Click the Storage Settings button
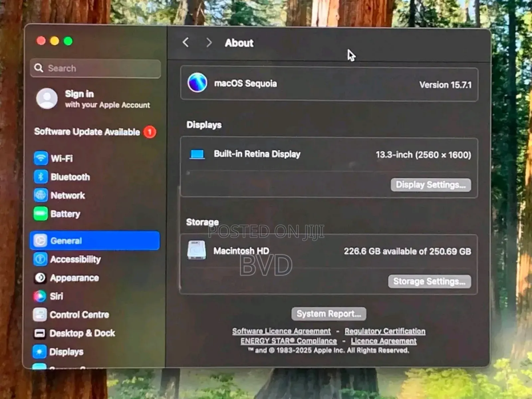Screen dimensions: 532x399 pos(430,282)
